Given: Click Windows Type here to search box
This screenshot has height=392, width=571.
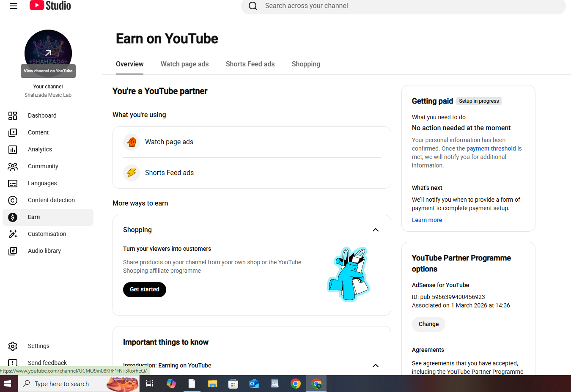Looking at the screenshot, I should (x=79, y=384).
